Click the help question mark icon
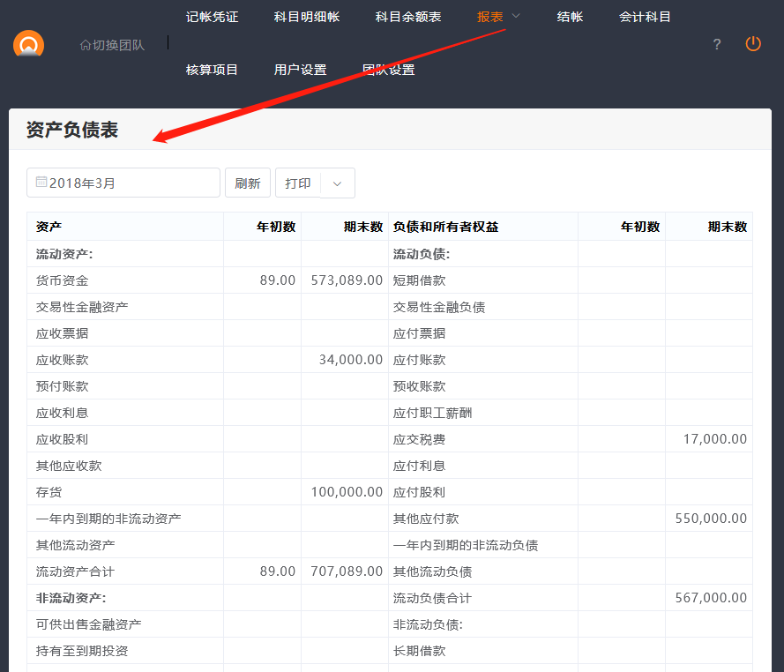This screenshot has height=672, width=784. pos(717,44)
